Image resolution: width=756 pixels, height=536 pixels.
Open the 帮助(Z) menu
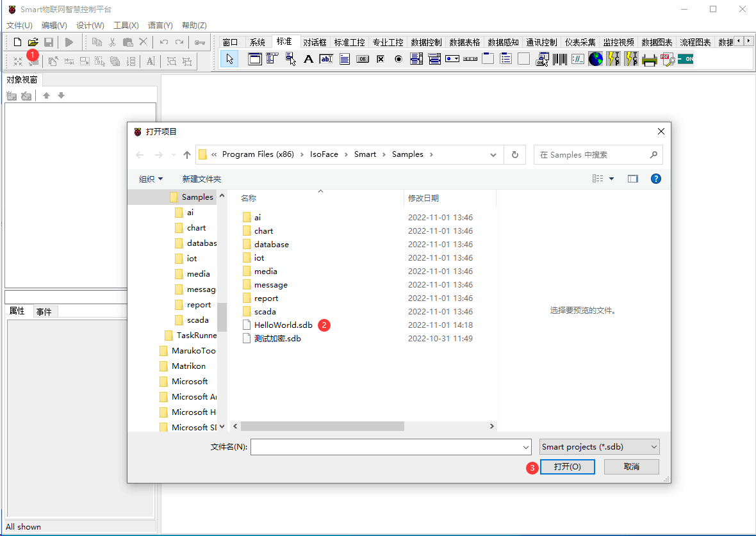[x=194, y=25]
